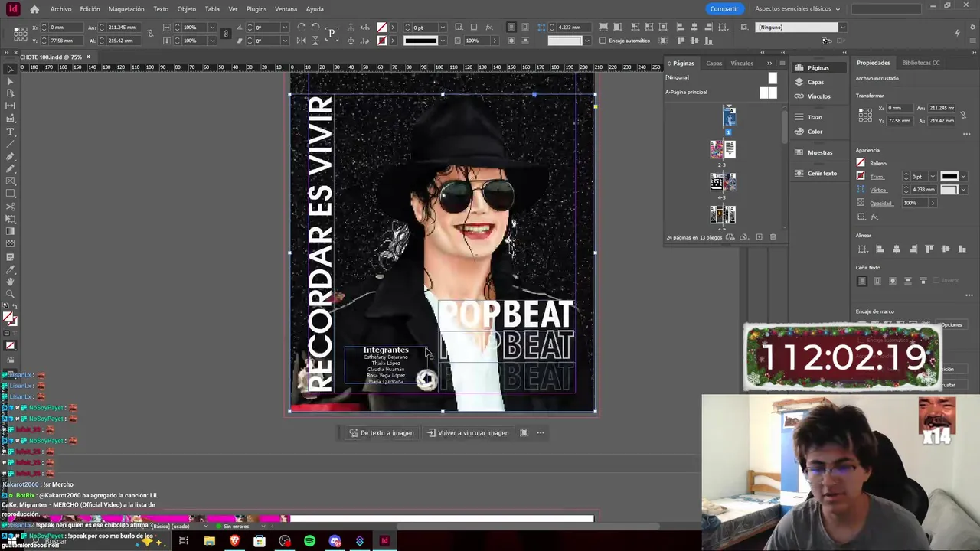
Task: Click the Opacidad link in Propiedades
Action: 880,204
